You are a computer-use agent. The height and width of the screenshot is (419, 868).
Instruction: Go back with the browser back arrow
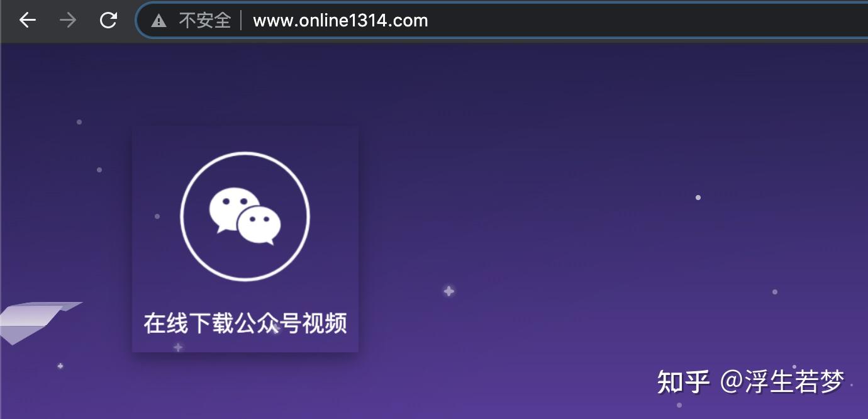[x=28, y=20]
